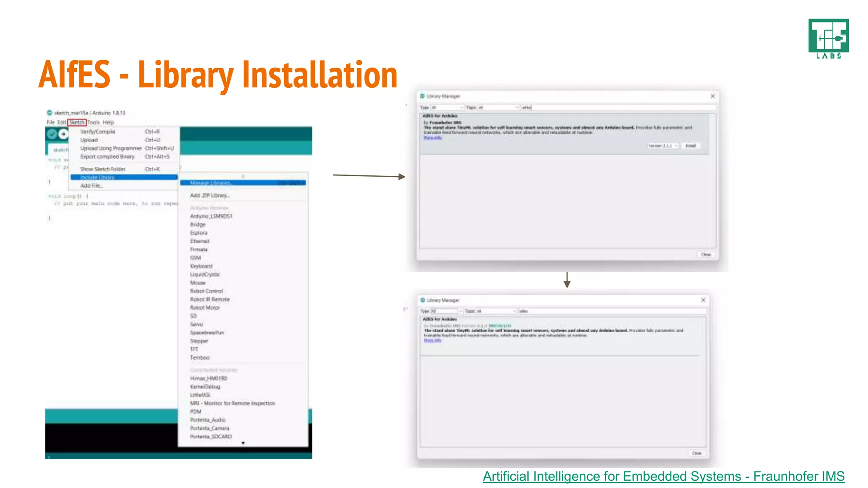The image size is (868, 488).
Task: Click the Arduino logo in sketch title bar
Action: [x=49, y=113]
